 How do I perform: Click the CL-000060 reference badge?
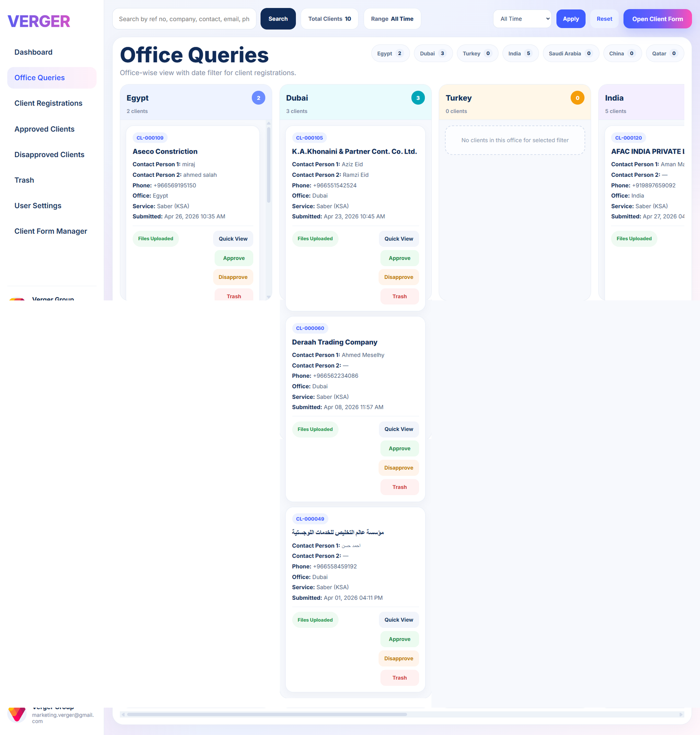[x=310, y=328]
